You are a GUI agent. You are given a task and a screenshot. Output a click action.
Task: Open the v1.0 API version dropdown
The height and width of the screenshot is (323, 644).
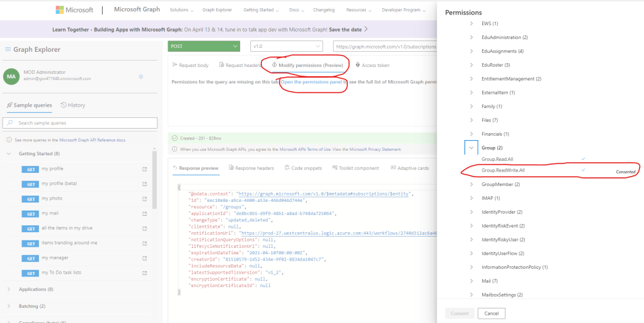pos(286,46)
